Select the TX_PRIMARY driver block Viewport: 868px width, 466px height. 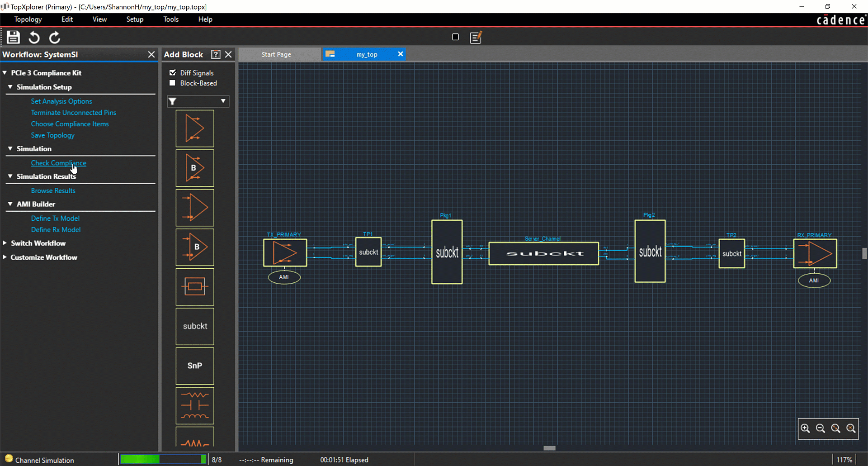pyautogui.click(x=285, y=252)
